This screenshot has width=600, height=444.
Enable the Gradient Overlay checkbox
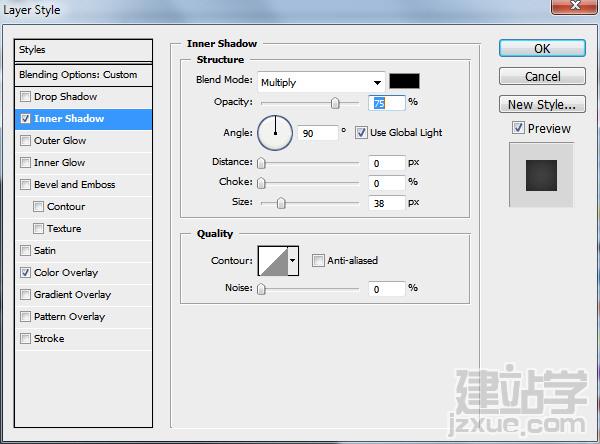[x=25, y=295]
